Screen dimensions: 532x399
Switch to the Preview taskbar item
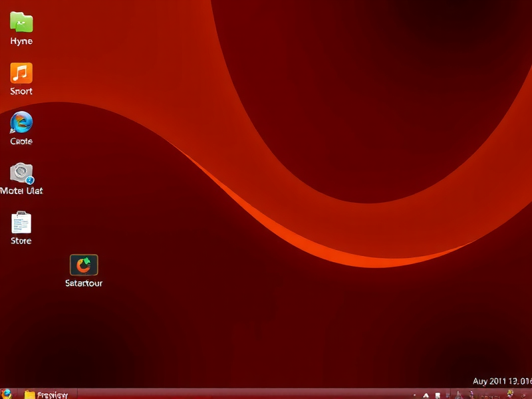(52, 394)
